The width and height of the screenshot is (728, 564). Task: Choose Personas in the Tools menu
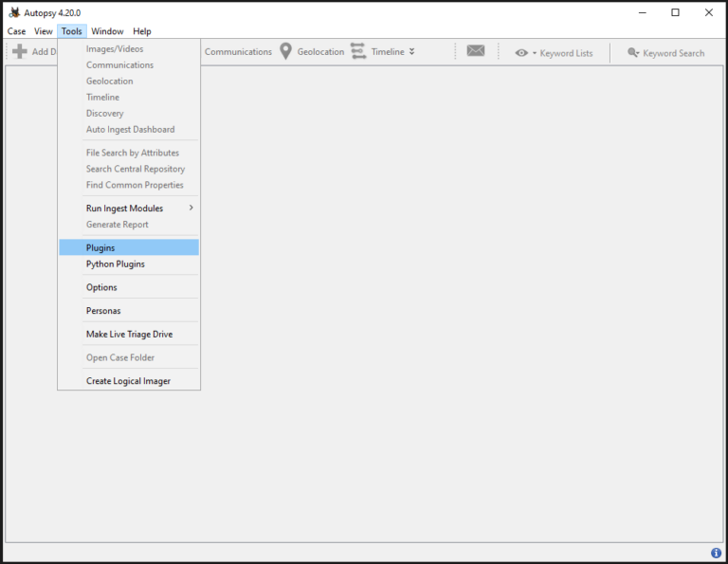(x=103, y=311)
